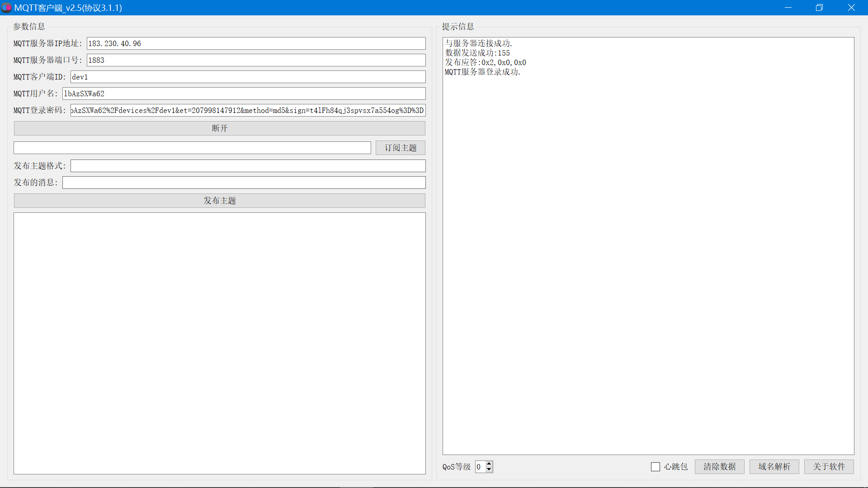Restore down the window
This screenshot has height=488, width=868.
coord(819,8)
